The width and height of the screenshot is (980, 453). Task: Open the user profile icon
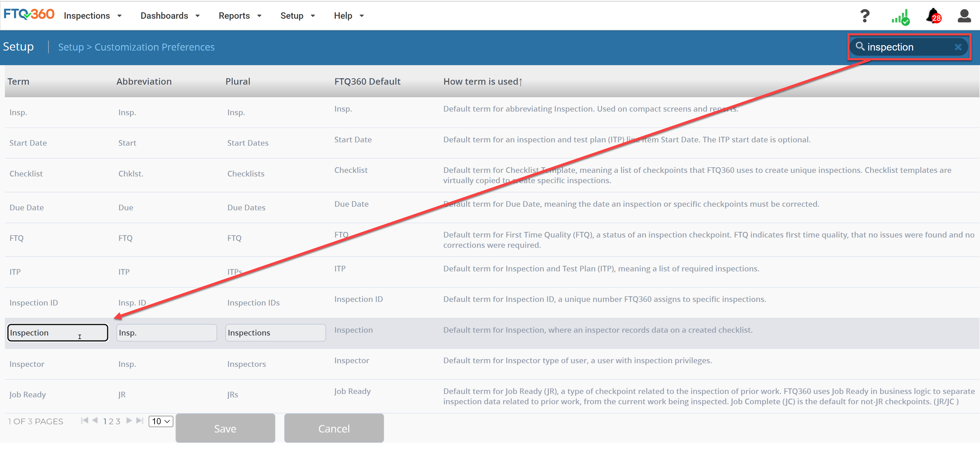tap(964, 16)
